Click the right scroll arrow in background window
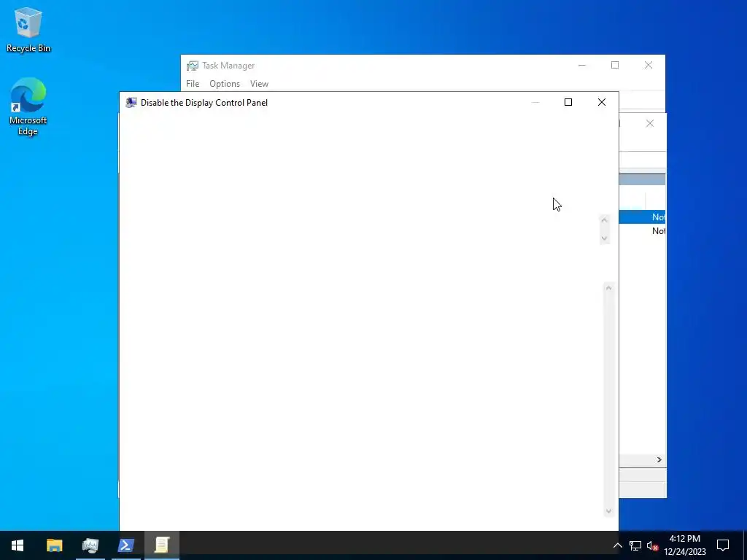This screenshot has width=747, height=560. tap(659, 459)
